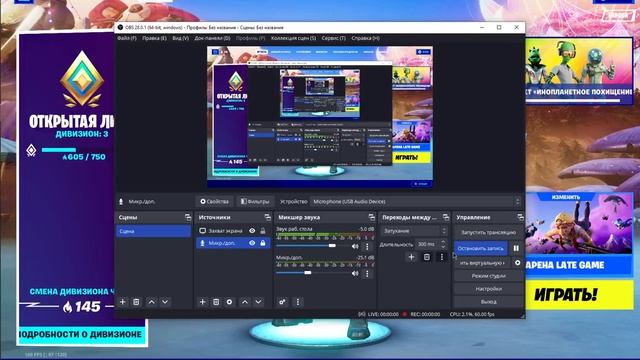This screenshot has width=640, height=360.
Task: Mute the Звук раб. стола speaker icon
Action: coord(355,247)
